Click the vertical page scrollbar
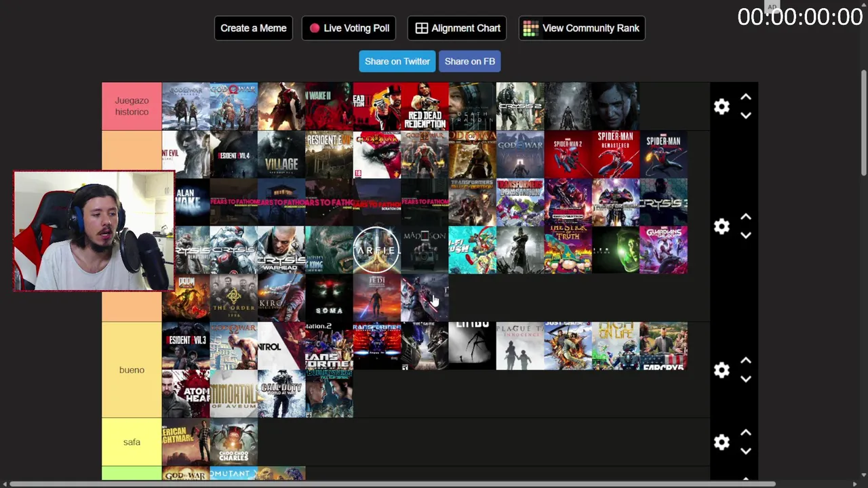 tap(863, 122)
